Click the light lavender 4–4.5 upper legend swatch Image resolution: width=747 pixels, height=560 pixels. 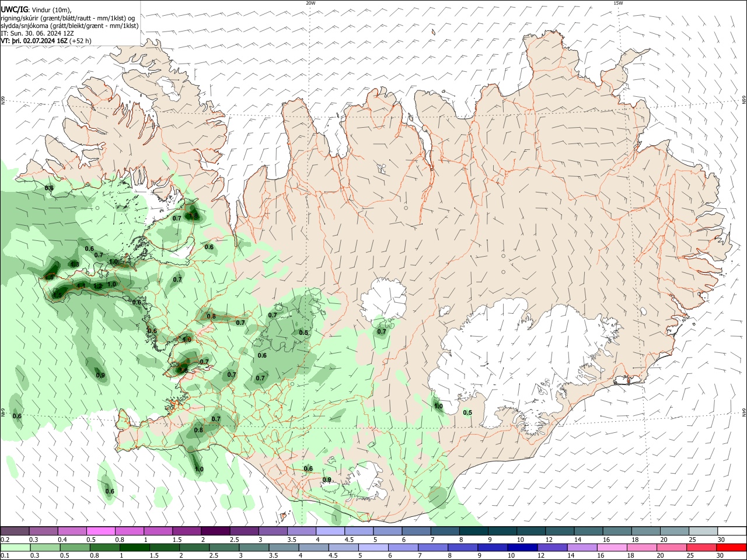tap(329, 531)
